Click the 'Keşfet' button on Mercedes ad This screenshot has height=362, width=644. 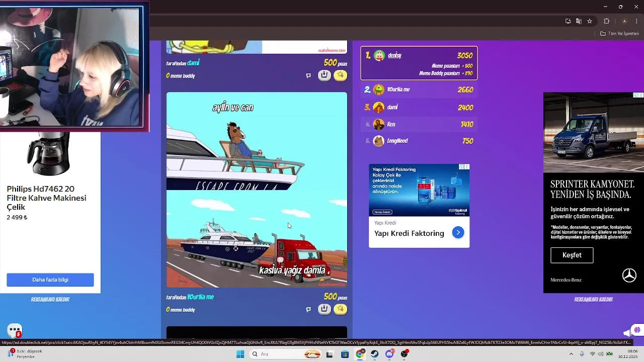point(572,255)
